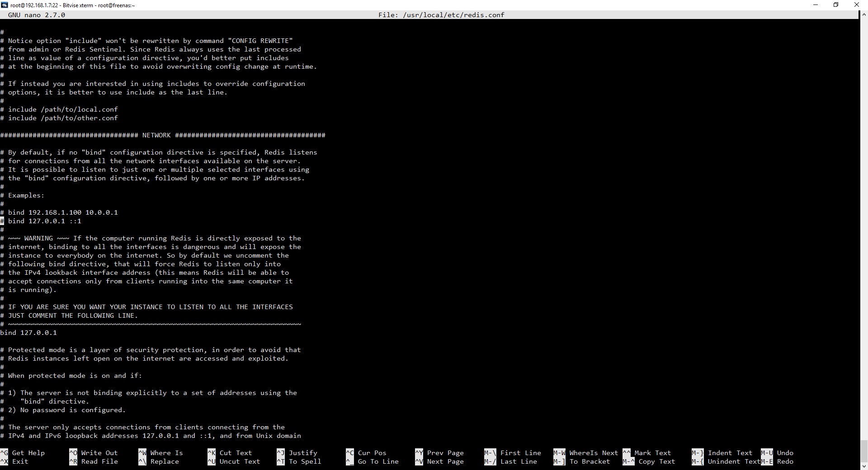Click the Unindent Text shortcut label
This screenshot has width=868, height=470.
coord(734,461)
